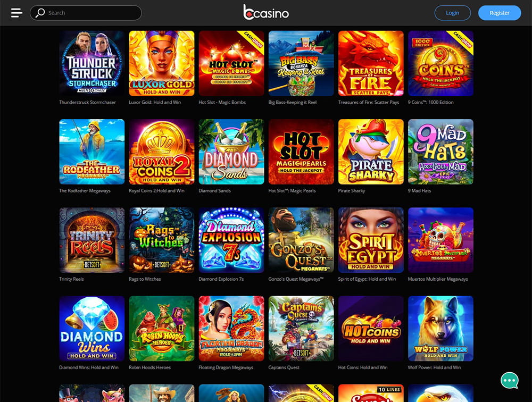Click inside the Search field
Image resolution: width=532 pixels, height=402 pixels.
coord(86,13)
